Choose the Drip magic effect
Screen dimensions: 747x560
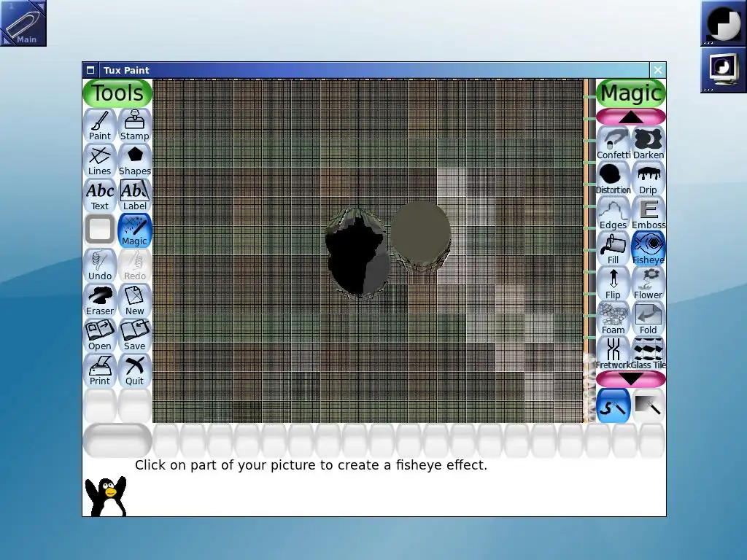pos(649,179)
